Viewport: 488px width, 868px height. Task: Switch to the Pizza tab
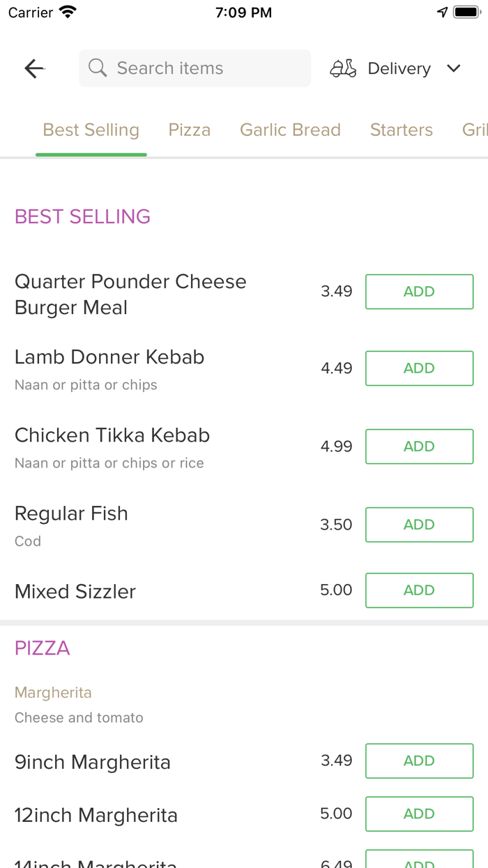click(189, 129)
